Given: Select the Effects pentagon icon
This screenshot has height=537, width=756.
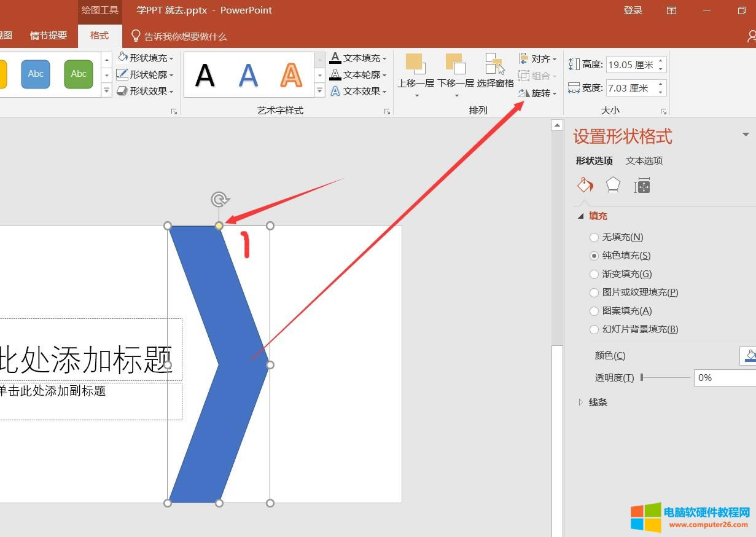Looking at the screenshot, I should [x=613, y=185].
